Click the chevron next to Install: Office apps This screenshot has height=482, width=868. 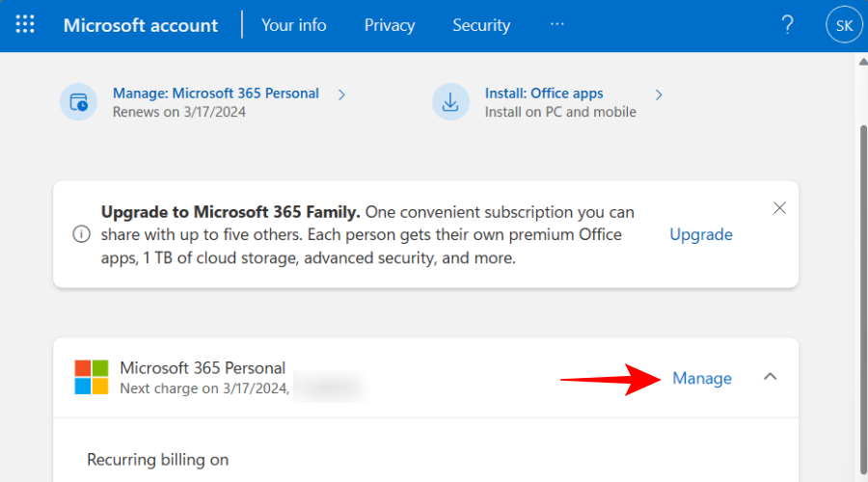[x=660, y=94]
